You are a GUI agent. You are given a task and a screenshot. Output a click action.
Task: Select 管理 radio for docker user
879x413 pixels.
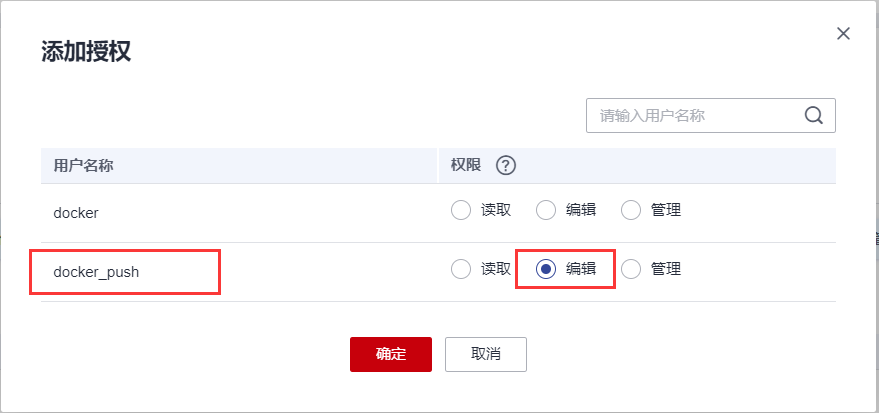point(631,211)
